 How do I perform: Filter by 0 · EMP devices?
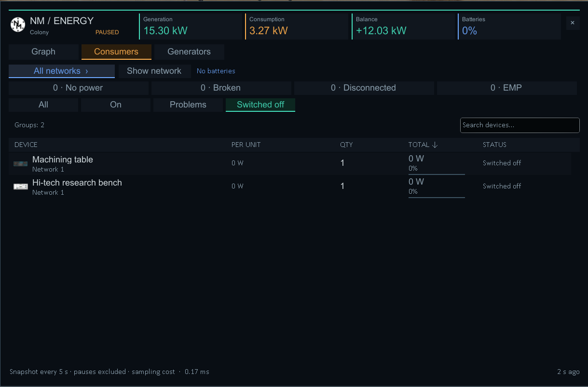(x=506, y=88)
